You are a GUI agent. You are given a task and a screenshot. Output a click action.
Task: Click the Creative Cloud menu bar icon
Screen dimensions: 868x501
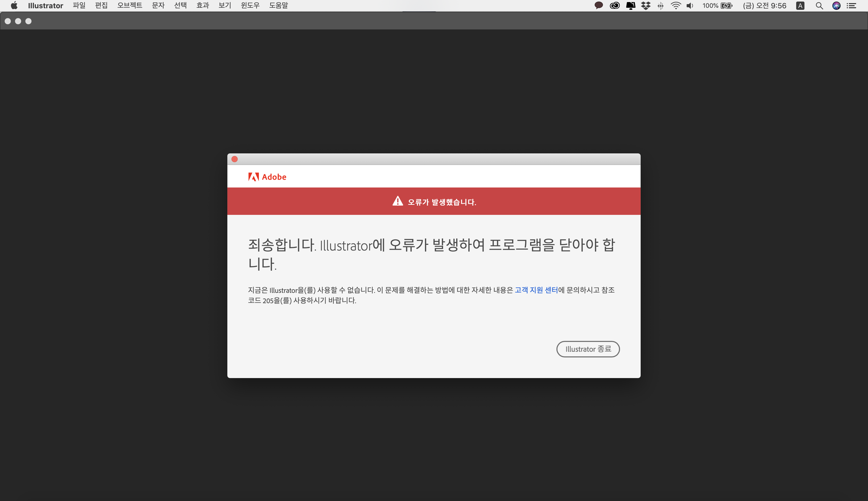coord(615,5)
